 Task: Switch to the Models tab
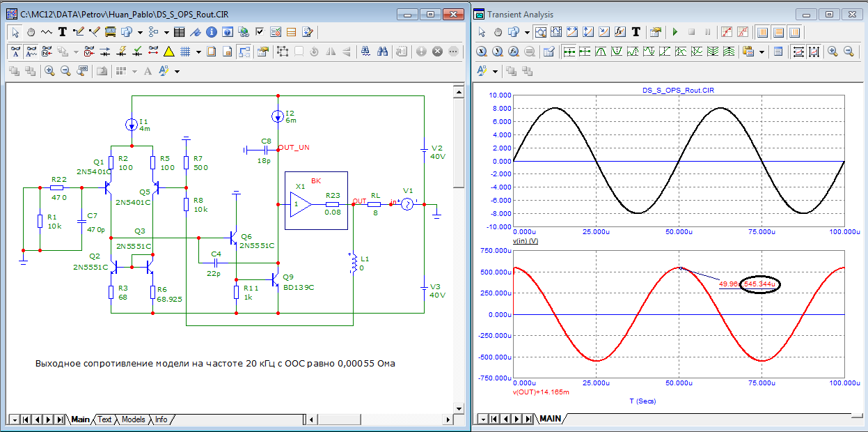tap(134, 419)
